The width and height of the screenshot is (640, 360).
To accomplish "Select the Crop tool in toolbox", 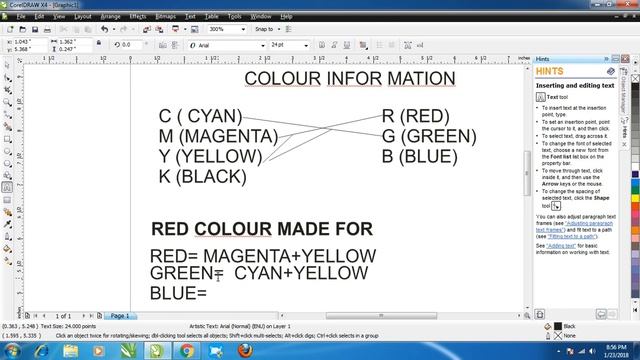I will [7, 90].
